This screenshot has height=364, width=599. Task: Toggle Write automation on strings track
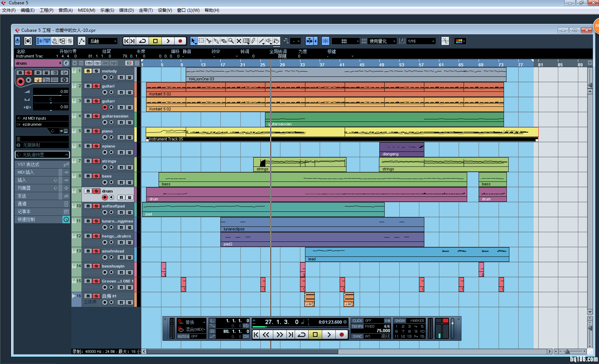[129, 168]
